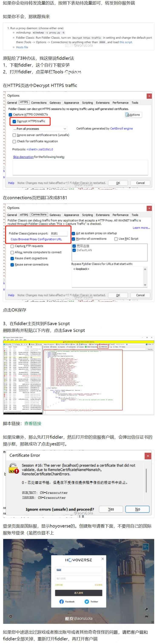Enable Check for certificate revocation
Viewport: 158px width, 644px height.
14,141
